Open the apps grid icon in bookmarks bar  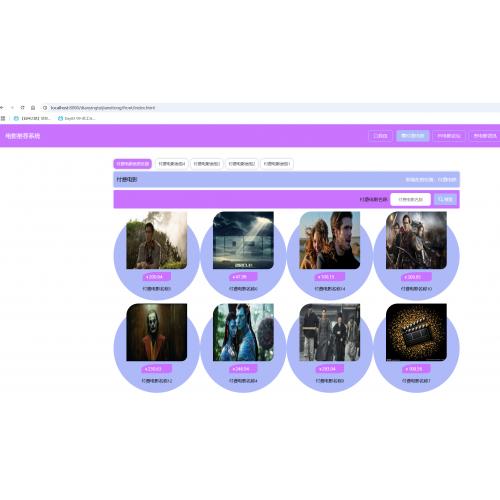pyautogui.click(x=3, y=118)
